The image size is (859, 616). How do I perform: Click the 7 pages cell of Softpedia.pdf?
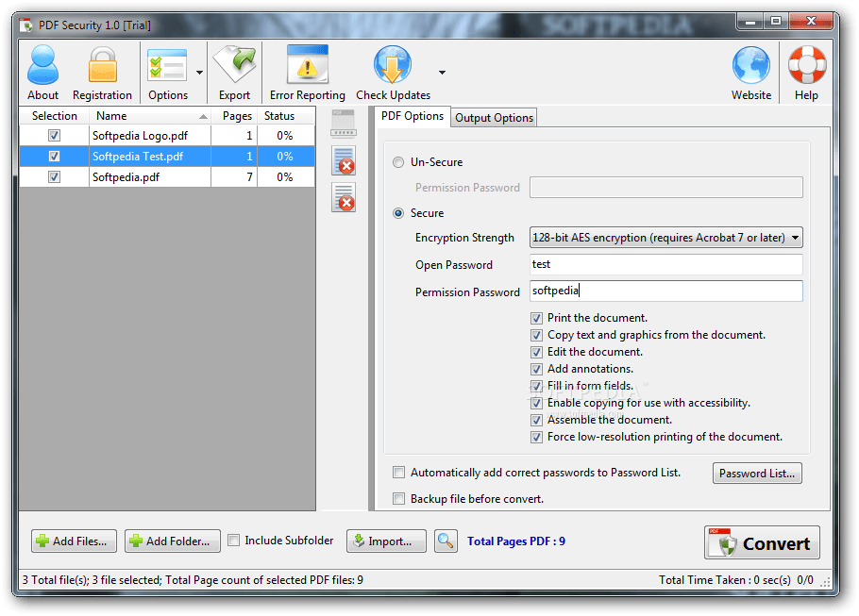click(234, 176)
